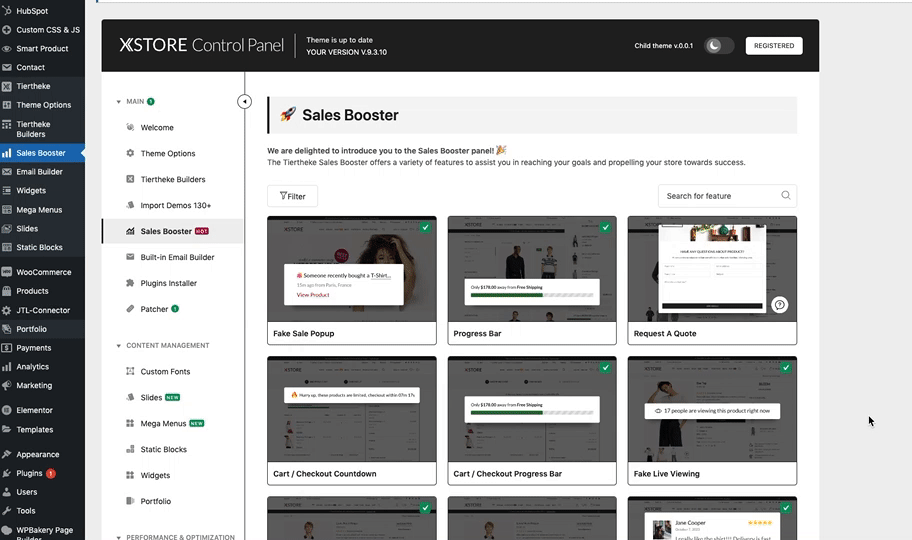Open the Fake Live Viewing card thumbnail
The height and width of the screenshot is (540, 912).
click(x=712, y=410)
